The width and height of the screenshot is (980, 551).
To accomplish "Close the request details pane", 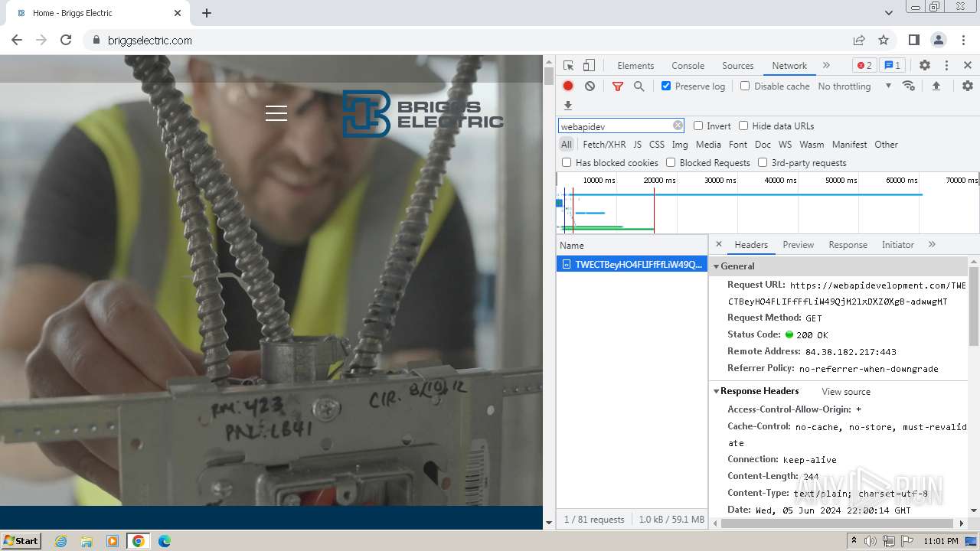I will click(718, 244).
